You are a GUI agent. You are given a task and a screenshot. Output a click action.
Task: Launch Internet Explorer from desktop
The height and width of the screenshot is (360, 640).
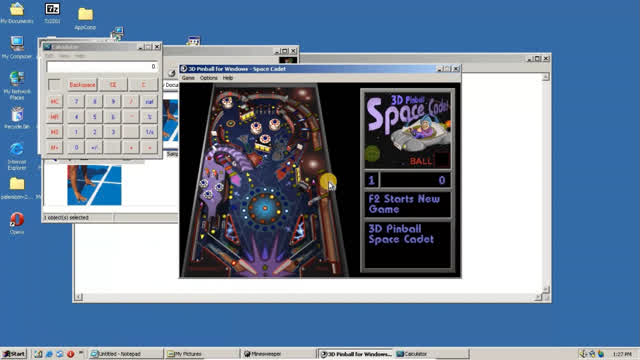coord(17,156)
